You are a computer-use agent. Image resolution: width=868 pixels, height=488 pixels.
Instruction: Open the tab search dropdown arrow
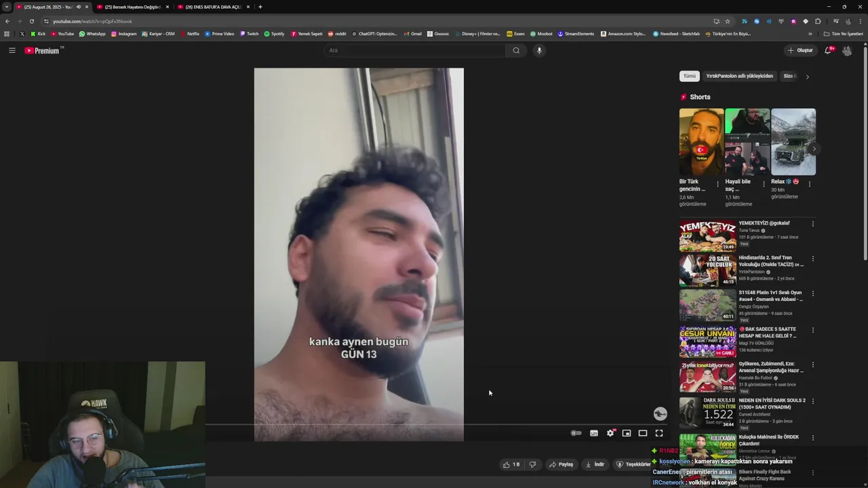6,7
